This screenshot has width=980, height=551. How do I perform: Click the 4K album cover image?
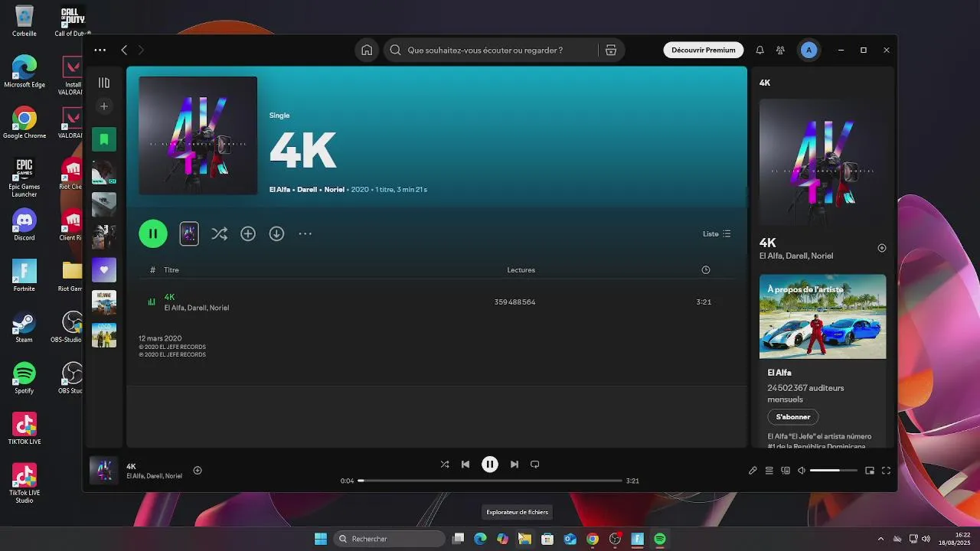click(x=198, y=135)
